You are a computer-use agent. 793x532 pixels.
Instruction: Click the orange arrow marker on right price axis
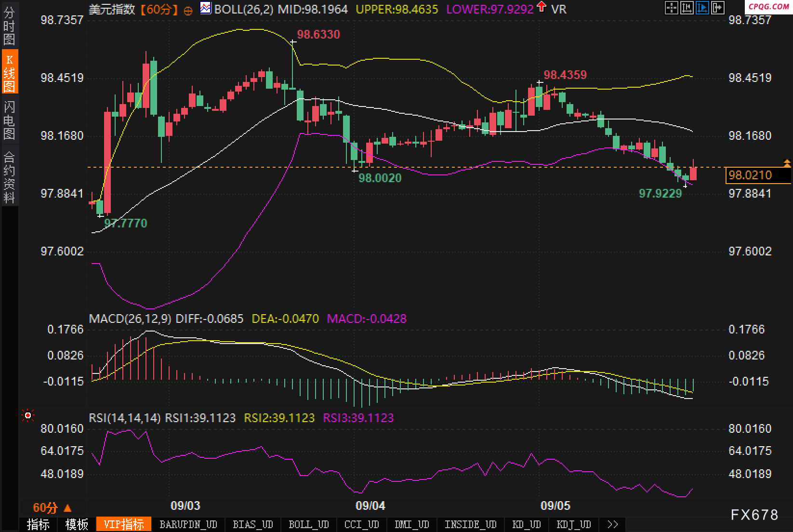(787, 164)
